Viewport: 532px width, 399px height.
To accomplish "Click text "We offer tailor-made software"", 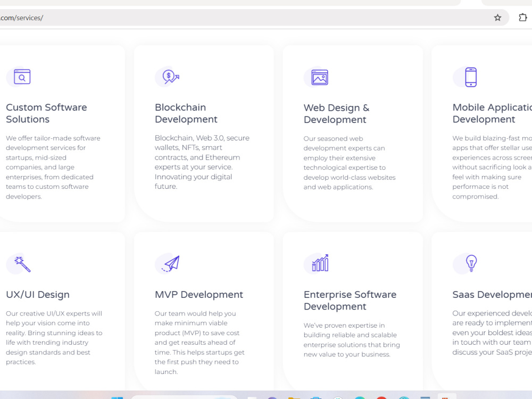I will point(53,138).
